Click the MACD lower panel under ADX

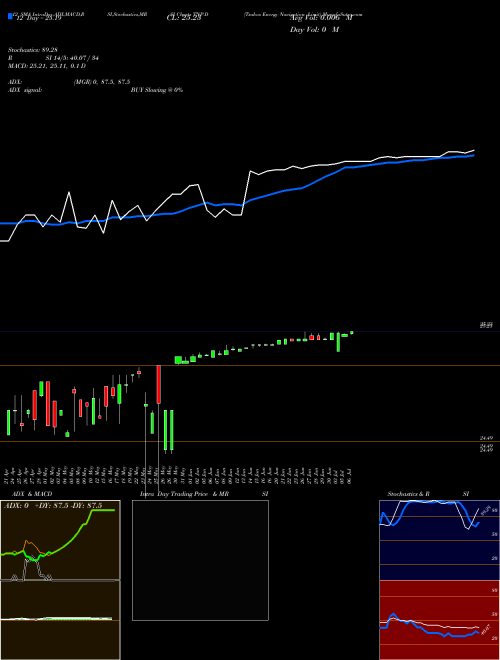[60, 620]
